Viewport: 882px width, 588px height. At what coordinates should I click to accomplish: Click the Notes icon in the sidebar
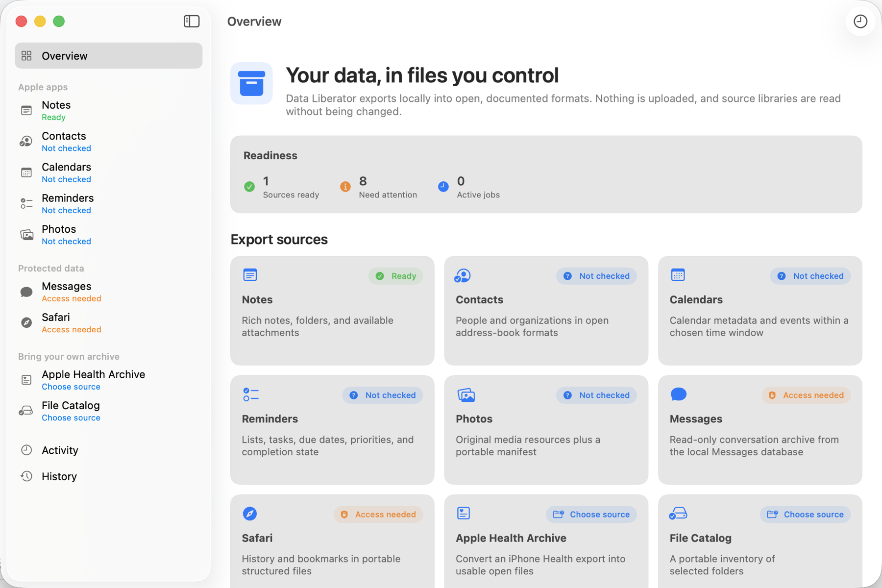click(x=26, y=111)
